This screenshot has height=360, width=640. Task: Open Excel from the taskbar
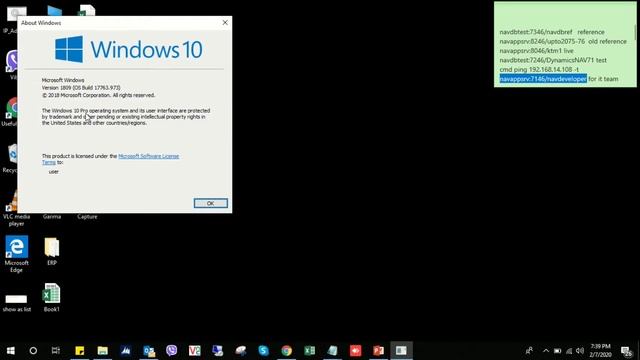309,351
